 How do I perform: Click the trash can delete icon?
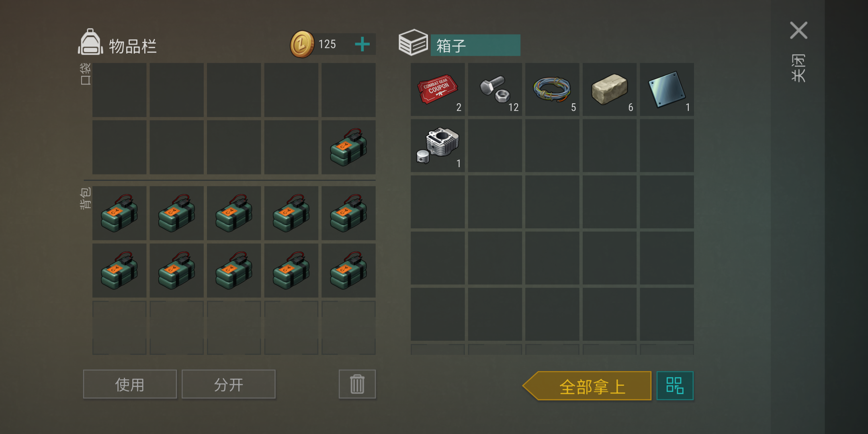357,384
